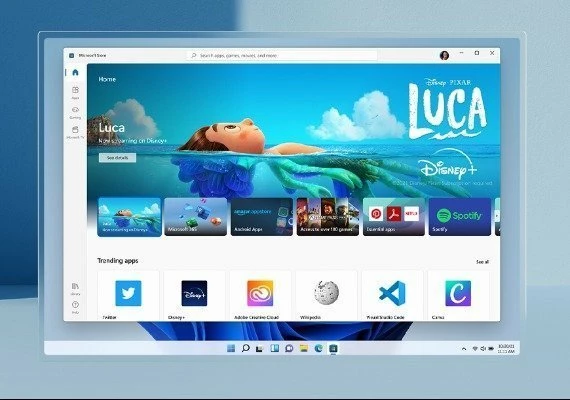The height and width of the screenshot is (400, 570).
Task: Open the Amazon Appstore Android Apps card
Action: [x=262, y=217]
